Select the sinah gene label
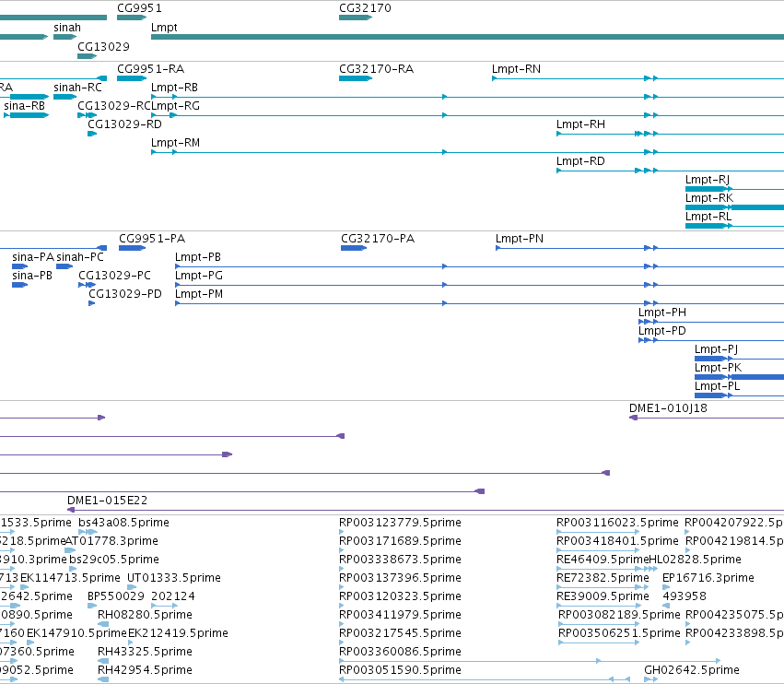The image size is (784, 684). click(x=67, y=28)
